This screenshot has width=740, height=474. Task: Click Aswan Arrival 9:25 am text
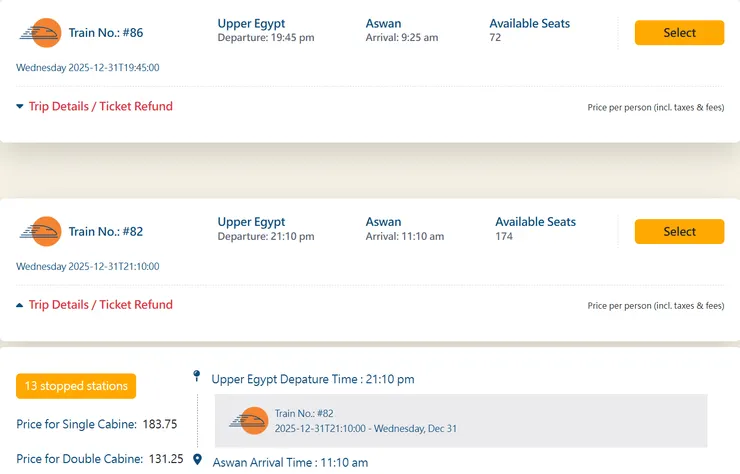[x=402, y=30]
